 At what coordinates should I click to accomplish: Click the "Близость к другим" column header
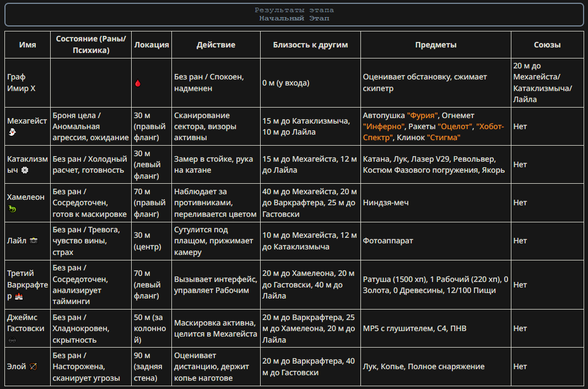pyautogui.click(x=310, y=45)
